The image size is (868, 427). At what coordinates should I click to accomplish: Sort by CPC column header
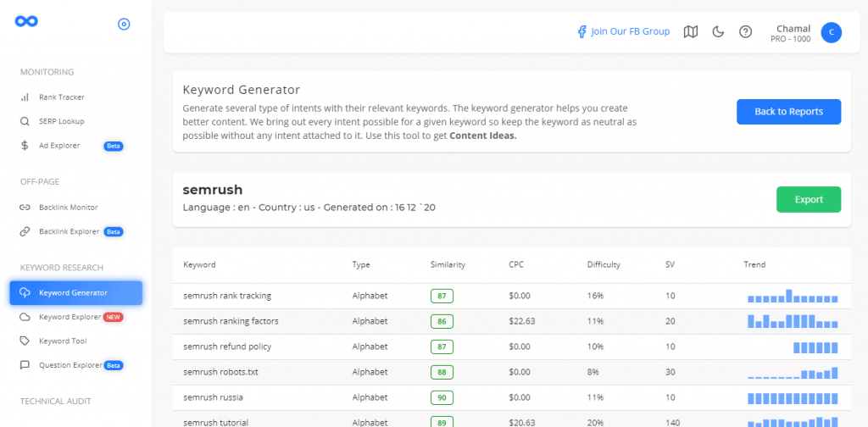[x=516, y=265]
